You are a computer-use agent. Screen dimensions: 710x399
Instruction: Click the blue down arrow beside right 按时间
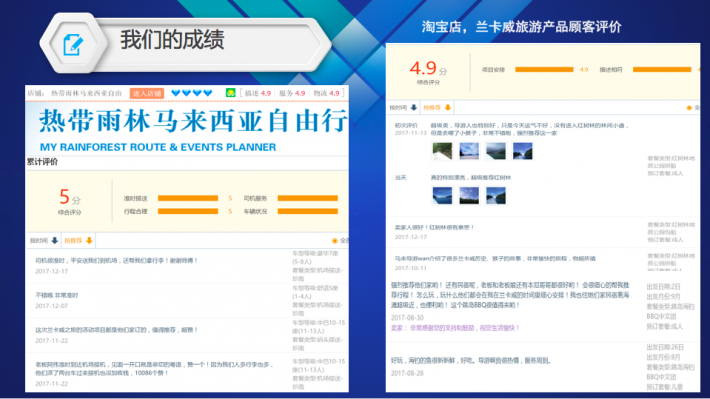(414, 108)
